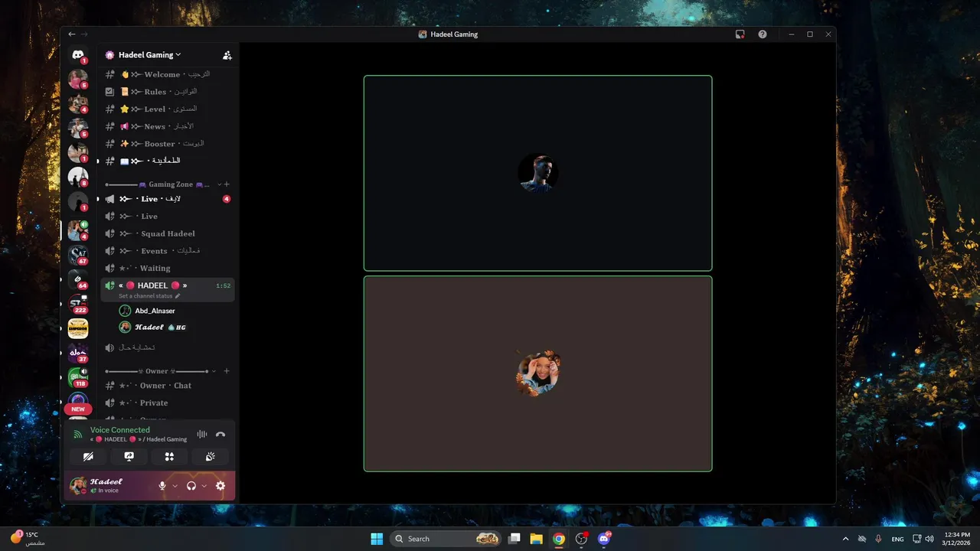Viewport: 980px width, 551px height.
Task: Join the Private voice channel
Action: 168,403
